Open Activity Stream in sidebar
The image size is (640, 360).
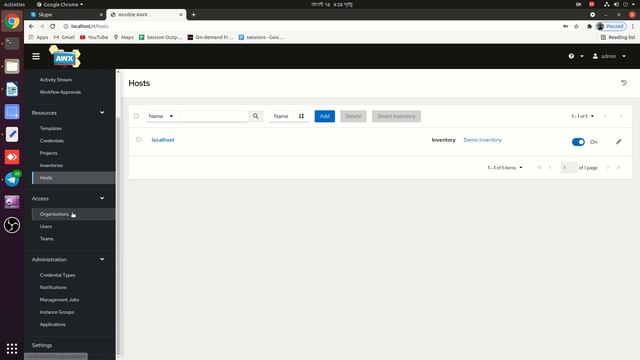coord(56,80)
